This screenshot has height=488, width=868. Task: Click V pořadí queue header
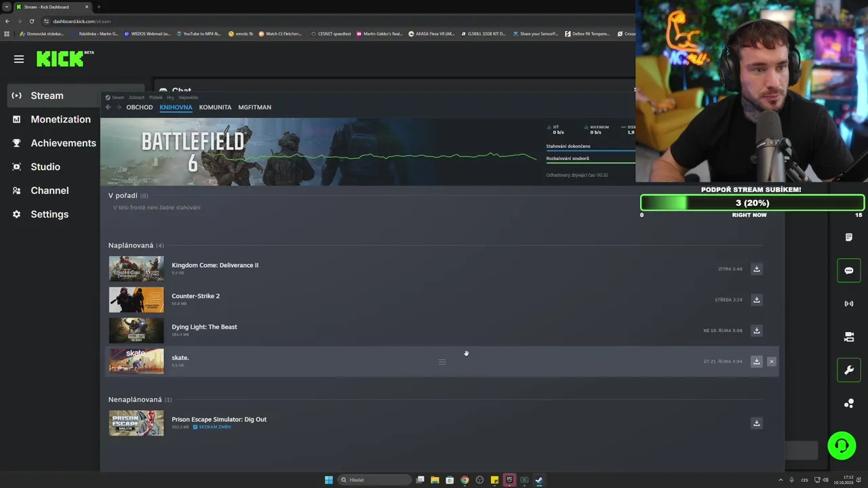[127, 196]
